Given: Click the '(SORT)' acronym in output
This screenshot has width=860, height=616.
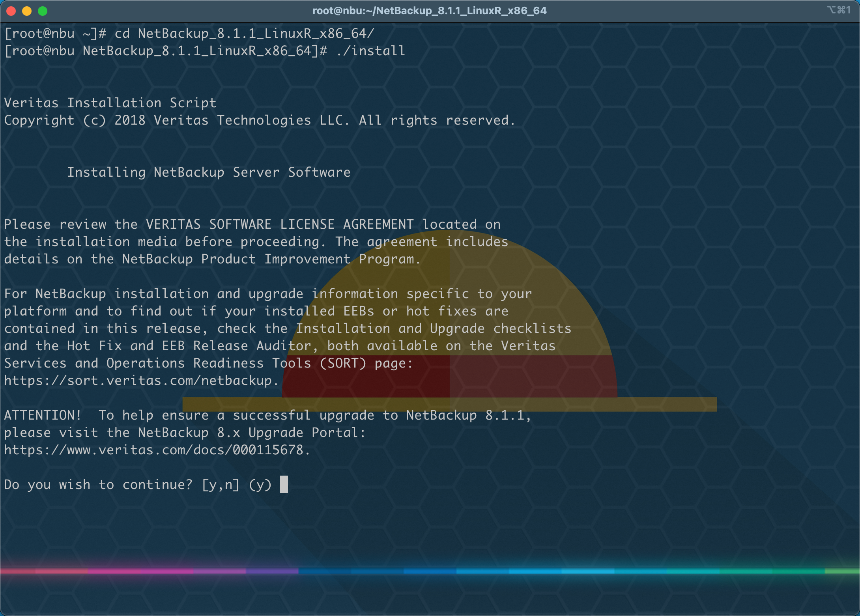Looking at the screenshot, I should (342, 363).
